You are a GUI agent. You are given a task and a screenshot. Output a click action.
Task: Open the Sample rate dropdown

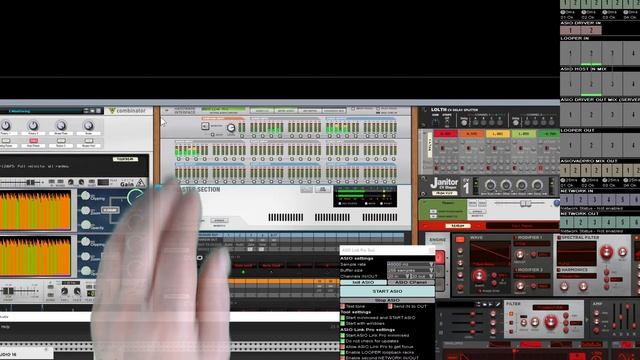click(x=410, y=264)
